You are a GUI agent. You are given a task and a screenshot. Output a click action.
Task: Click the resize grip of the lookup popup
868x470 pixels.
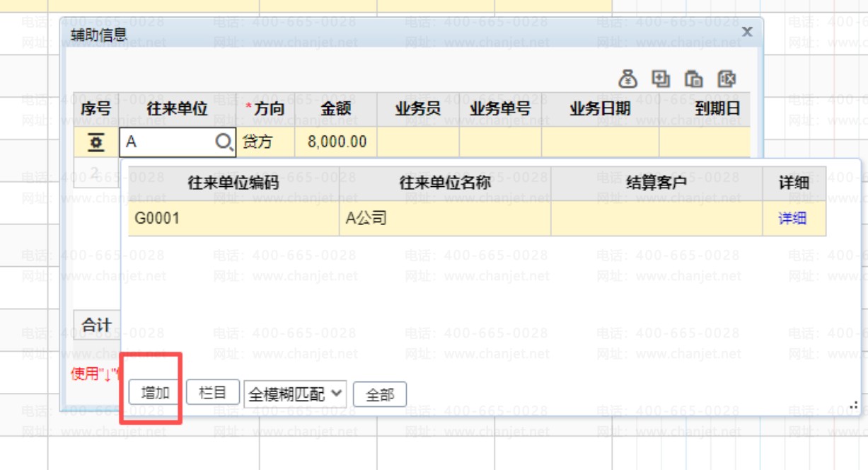tap(854, 406)
